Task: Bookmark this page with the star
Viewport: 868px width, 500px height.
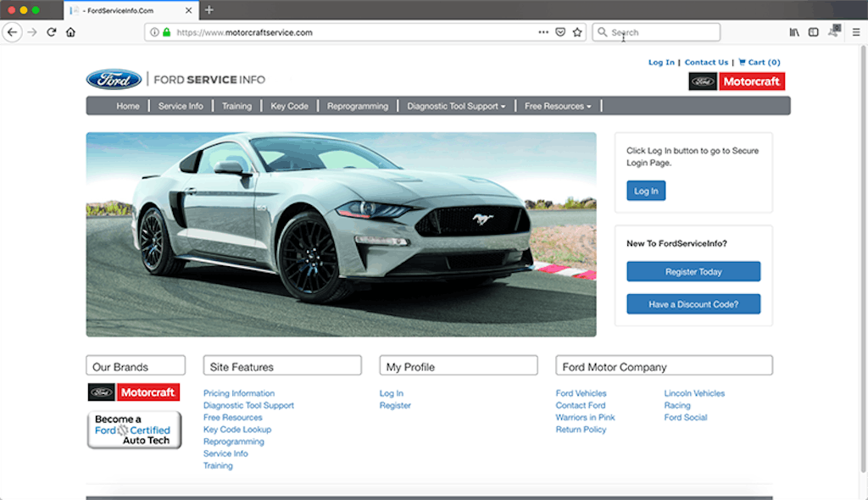Action: pos(577,32)
